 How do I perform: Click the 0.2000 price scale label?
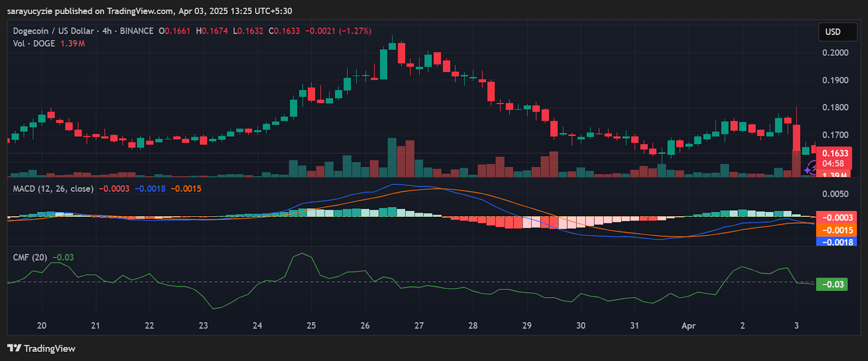tap(835, 53)
